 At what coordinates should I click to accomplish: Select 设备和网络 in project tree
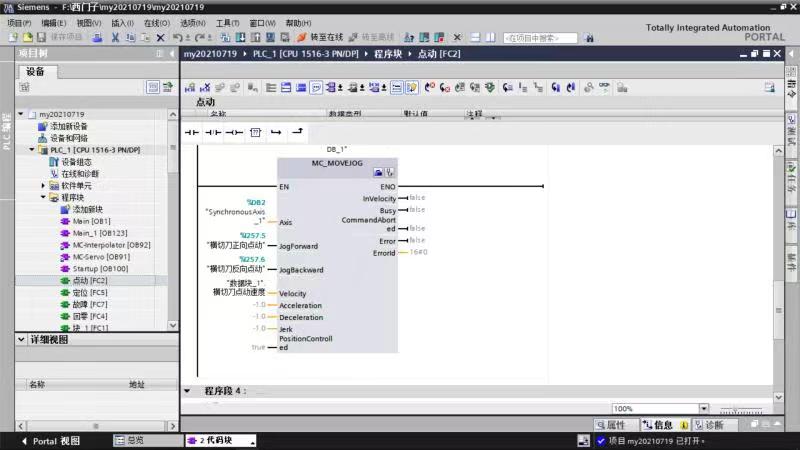click(69, 138)
